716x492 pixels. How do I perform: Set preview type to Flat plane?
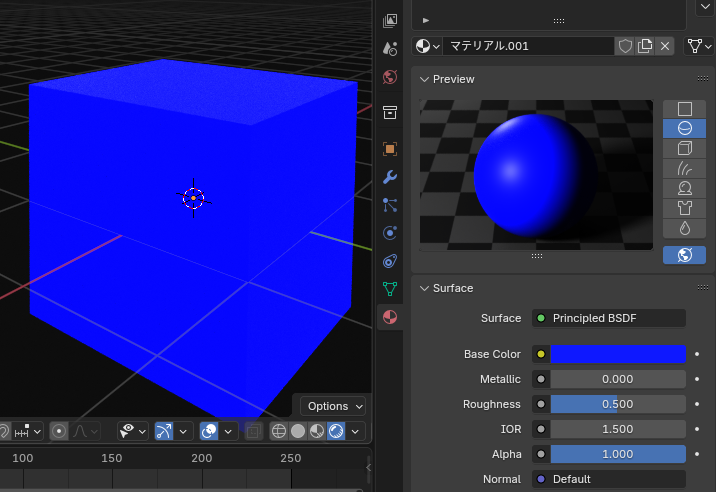click(x=684, y=109)
